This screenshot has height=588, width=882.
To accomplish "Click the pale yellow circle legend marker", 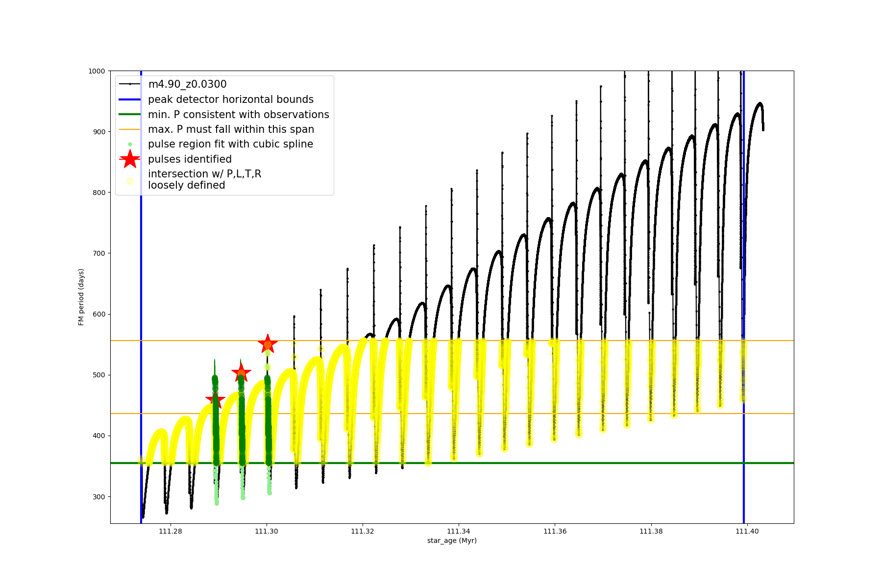I will [130, 181].
